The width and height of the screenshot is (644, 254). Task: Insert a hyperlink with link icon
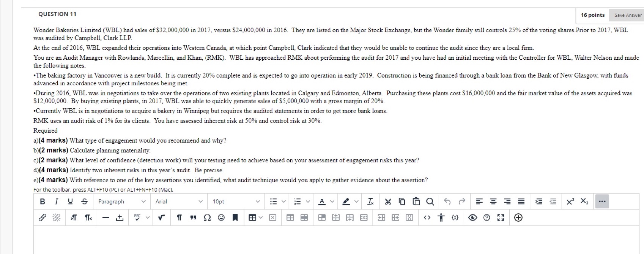pos(43,217)
